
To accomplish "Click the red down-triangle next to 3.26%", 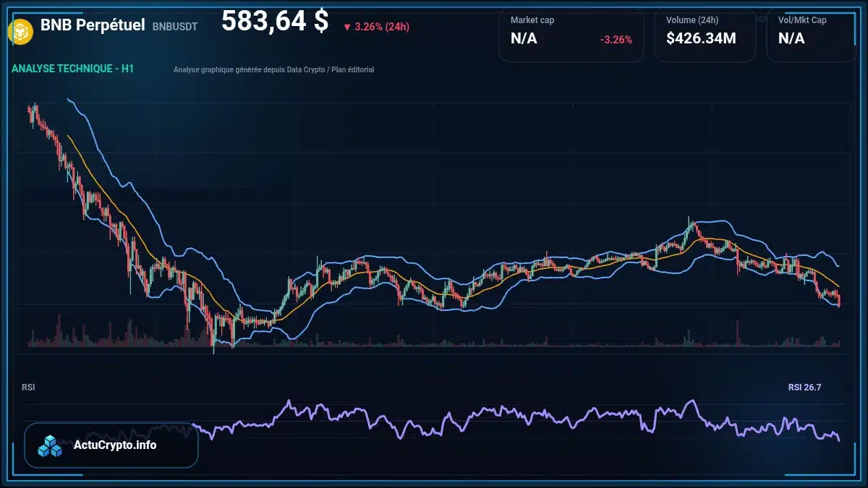I will click(347, 27).
